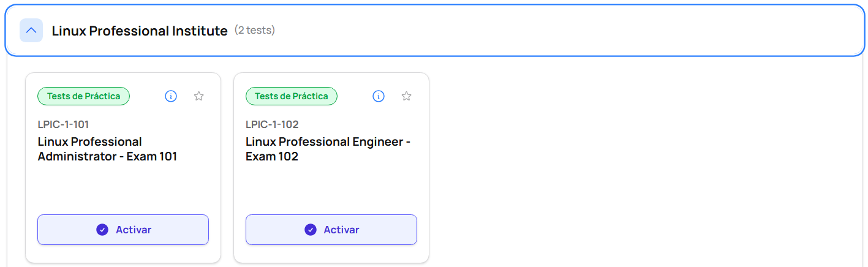Open info icon on LPIC-1-101 card
The width and height of the screenshot is (868, 267).
coord(171,96)
